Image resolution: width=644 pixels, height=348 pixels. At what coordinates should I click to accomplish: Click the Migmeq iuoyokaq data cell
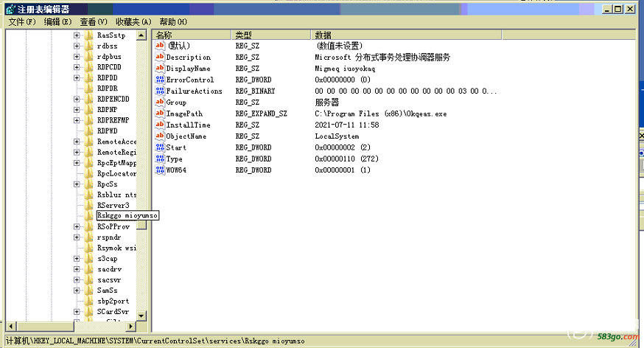(345, 69)
